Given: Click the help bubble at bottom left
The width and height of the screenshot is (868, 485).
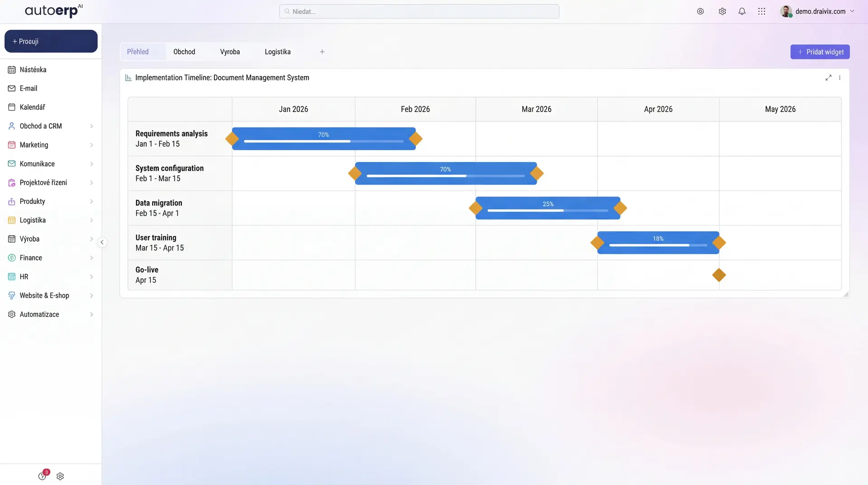Looking at the screenshot, I should tap(42, 476).
